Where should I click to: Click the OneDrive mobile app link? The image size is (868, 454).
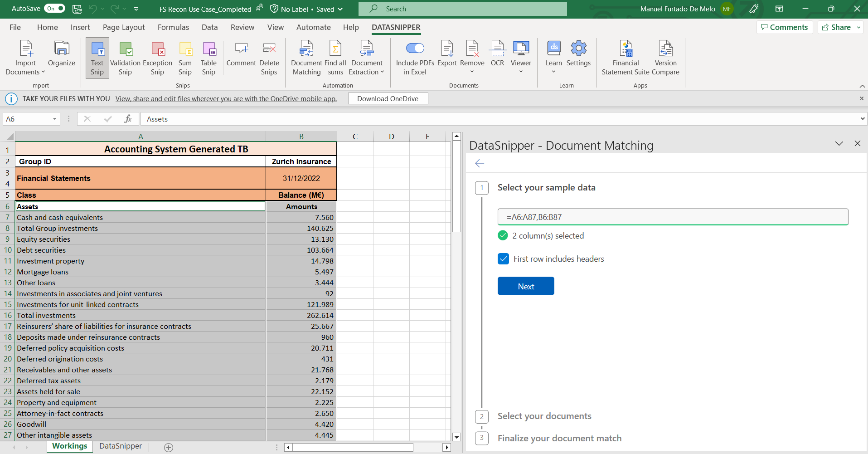tap(226, 99)
